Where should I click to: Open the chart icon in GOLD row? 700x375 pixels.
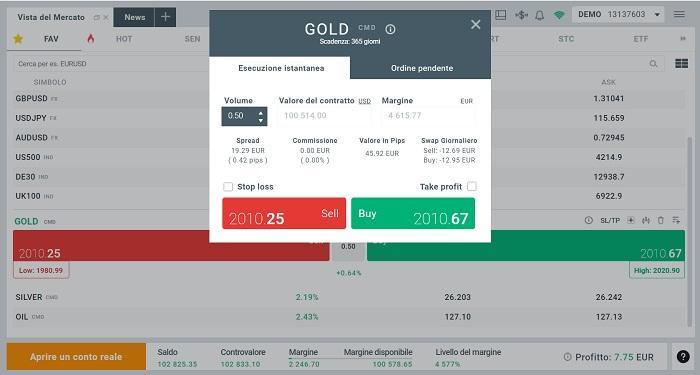(x=646, y=220)
